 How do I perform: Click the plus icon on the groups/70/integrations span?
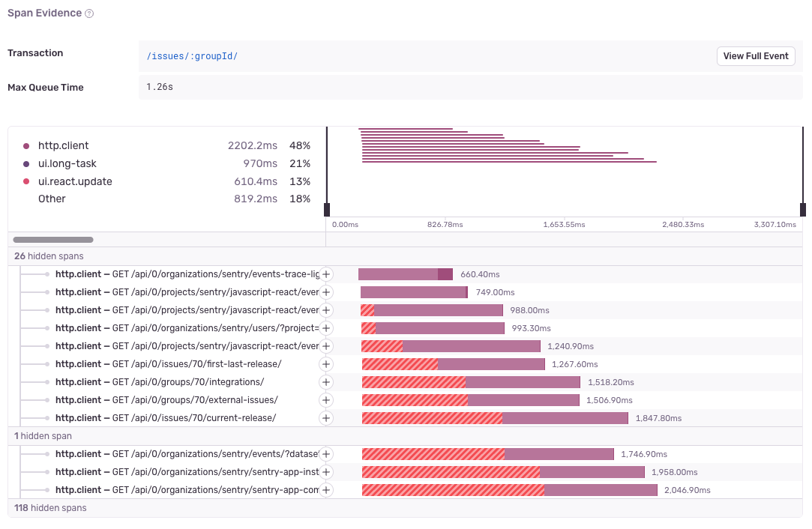coord(326,382)
